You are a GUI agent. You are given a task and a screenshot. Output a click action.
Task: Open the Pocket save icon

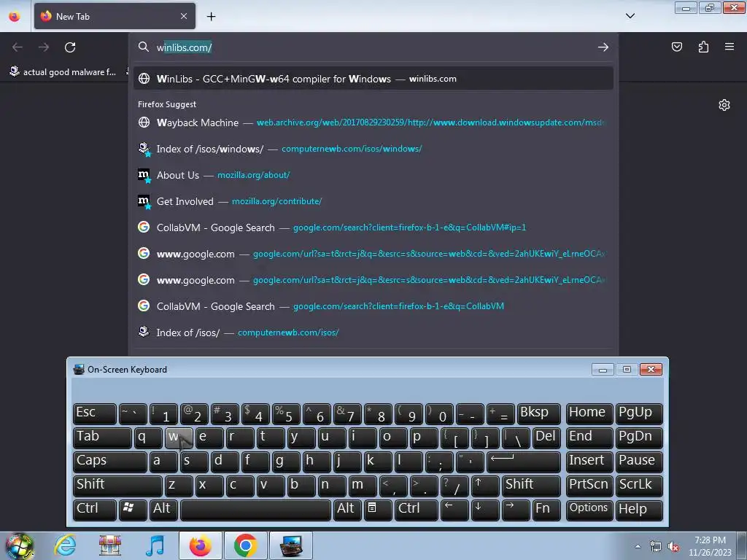pos(676,47)
